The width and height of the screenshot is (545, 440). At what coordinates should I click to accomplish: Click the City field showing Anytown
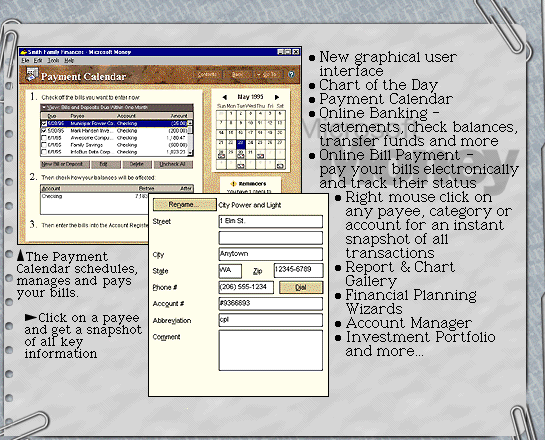(x=270, y=254)
